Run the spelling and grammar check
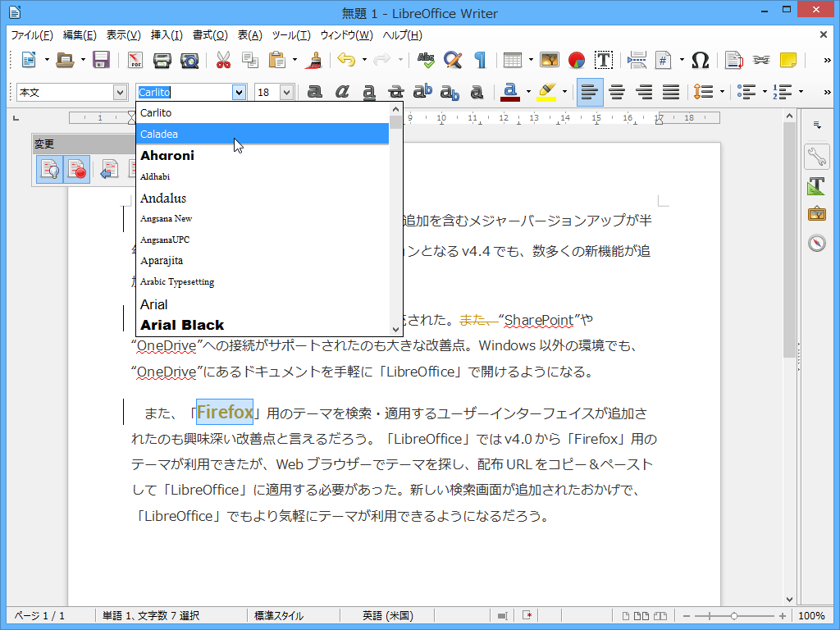 pyautogui.click(x=426, y=59)
